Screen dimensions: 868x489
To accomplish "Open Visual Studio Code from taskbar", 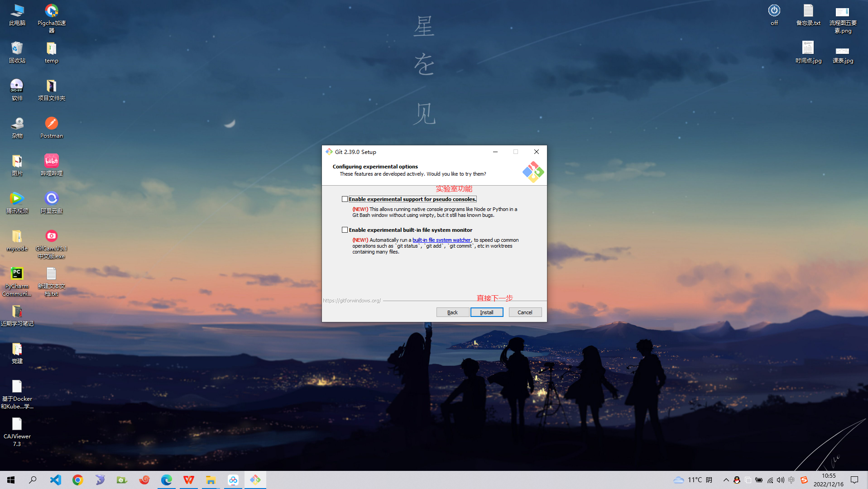I will click(55, 480).
